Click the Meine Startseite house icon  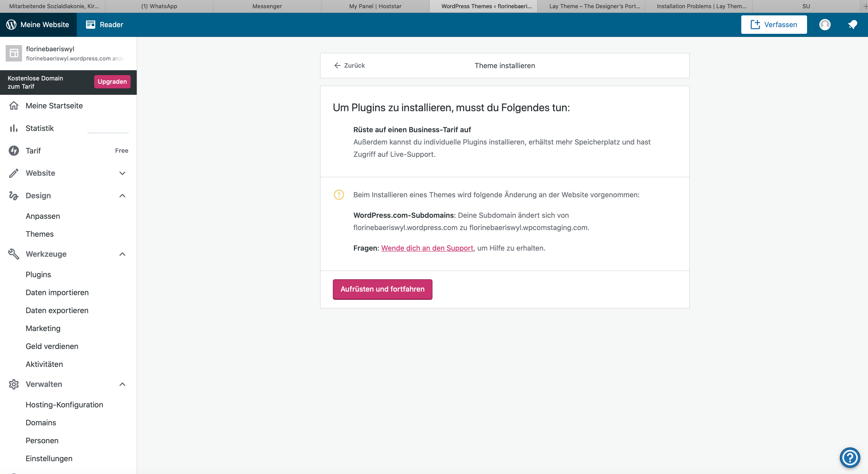point(14,106)
